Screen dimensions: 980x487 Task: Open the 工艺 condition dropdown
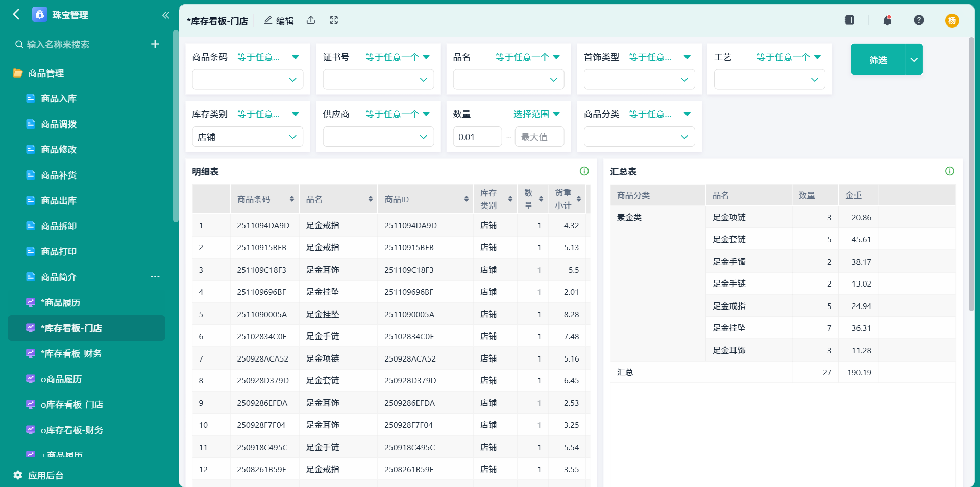pos(789,57)
